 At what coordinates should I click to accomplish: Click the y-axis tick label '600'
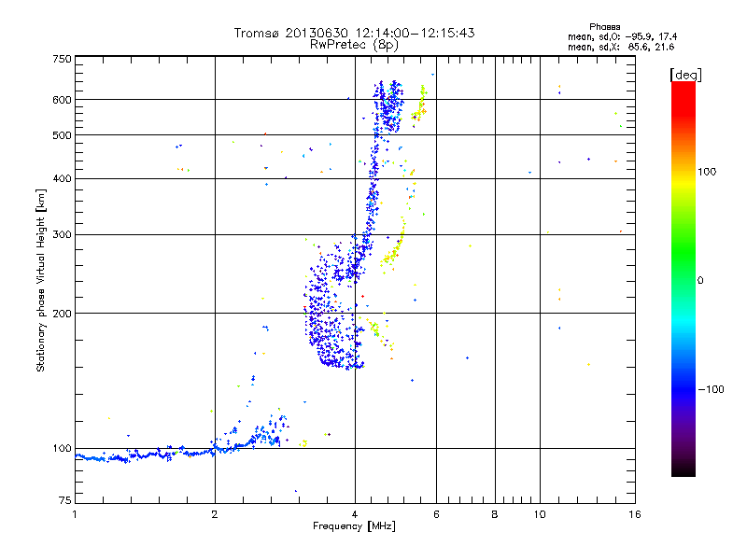click(62, 100)
